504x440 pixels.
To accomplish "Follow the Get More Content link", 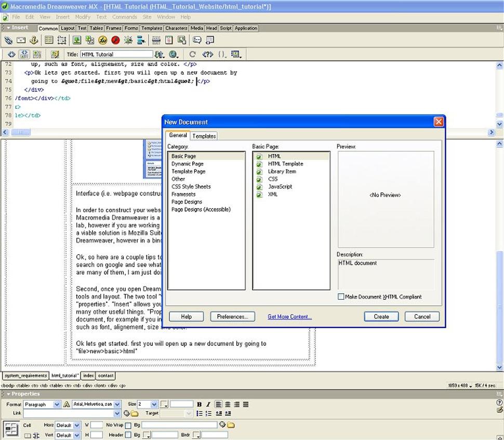I will (289, 317).
